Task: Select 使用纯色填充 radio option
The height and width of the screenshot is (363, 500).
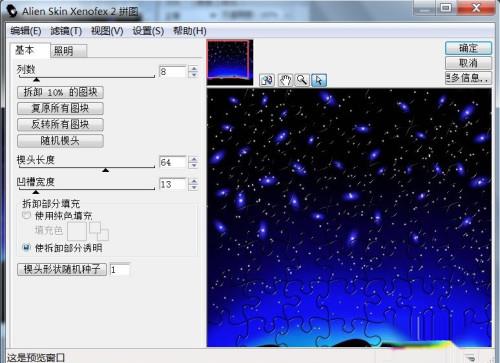Action: (26, 215)
